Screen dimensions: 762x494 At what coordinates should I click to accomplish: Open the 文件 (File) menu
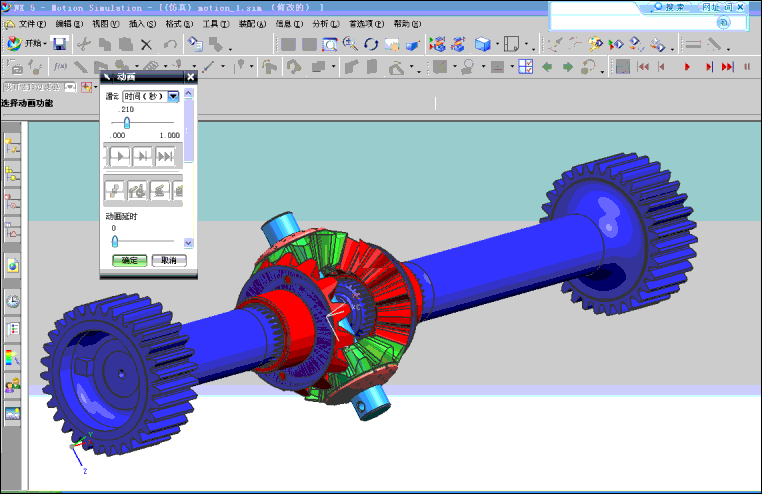32,24
